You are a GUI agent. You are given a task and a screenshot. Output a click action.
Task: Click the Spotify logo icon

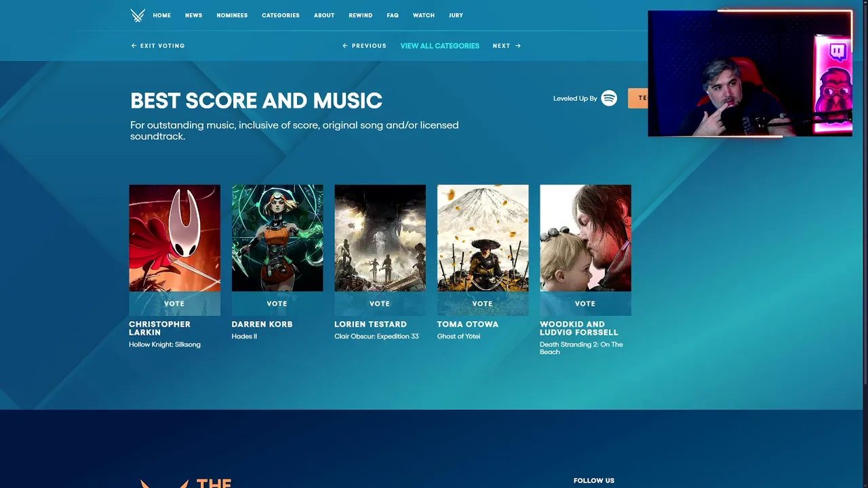click(609, 98)
